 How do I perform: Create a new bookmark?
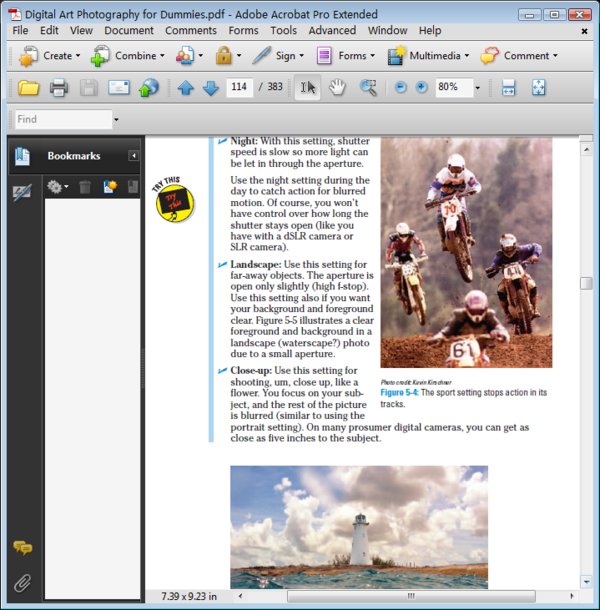pyautogui.click(x=110, y=187)
